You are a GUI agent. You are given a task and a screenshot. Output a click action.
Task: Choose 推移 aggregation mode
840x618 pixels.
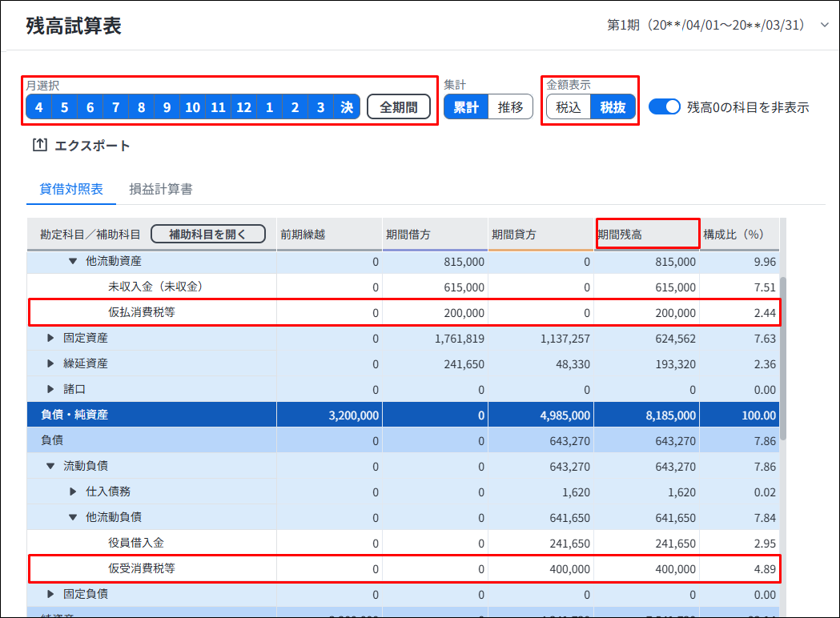click(511, 107)
